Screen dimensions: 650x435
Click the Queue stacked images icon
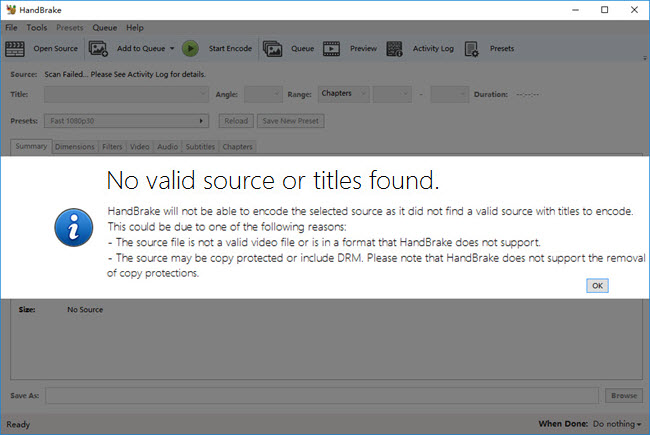click(x=272, y=49)
